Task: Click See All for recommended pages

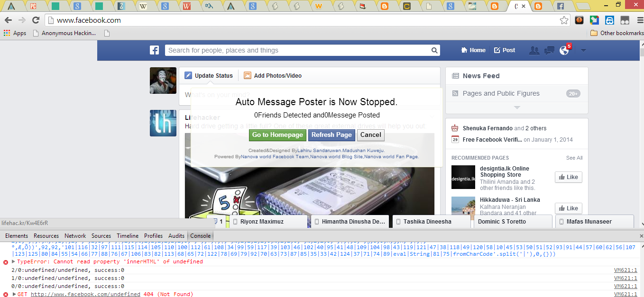Action: (574, 158)
